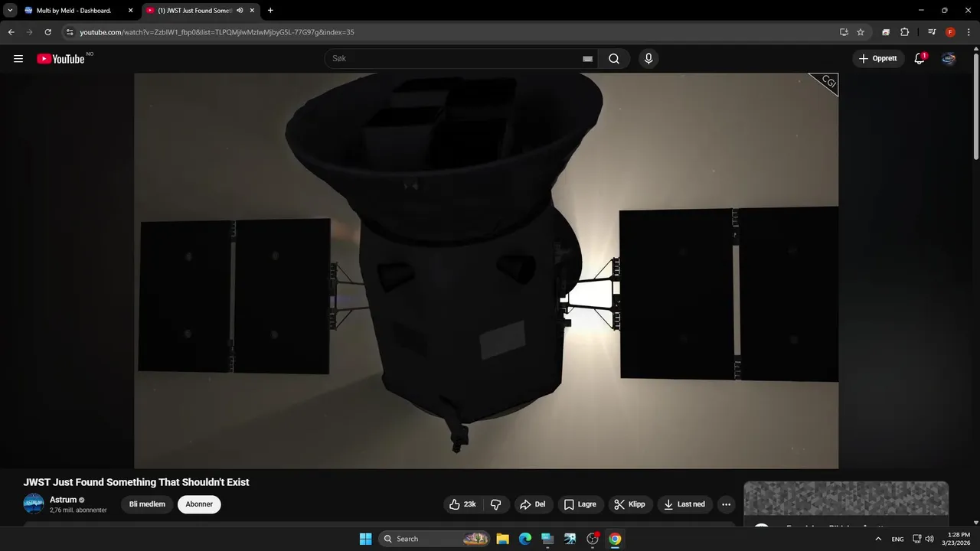
Task: Save the video with the Lagre button
Action: point(580,504)
